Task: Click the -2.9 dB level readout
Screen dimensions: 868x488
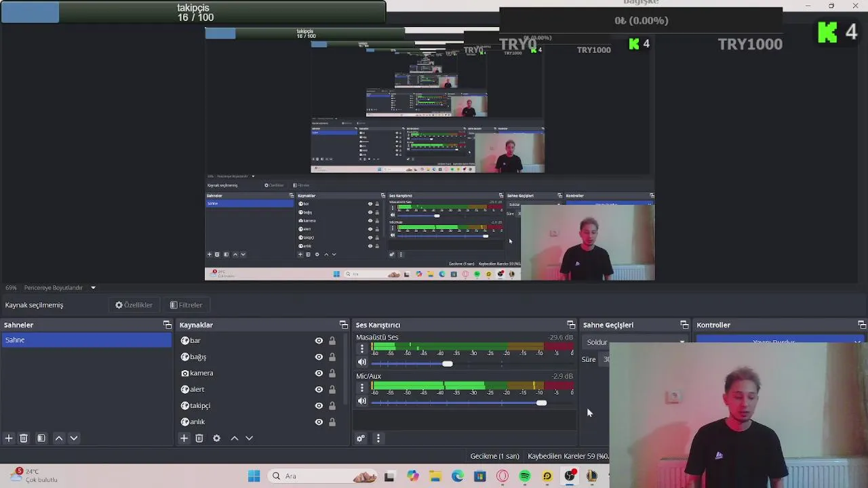Action: click(x=562, y=376)
